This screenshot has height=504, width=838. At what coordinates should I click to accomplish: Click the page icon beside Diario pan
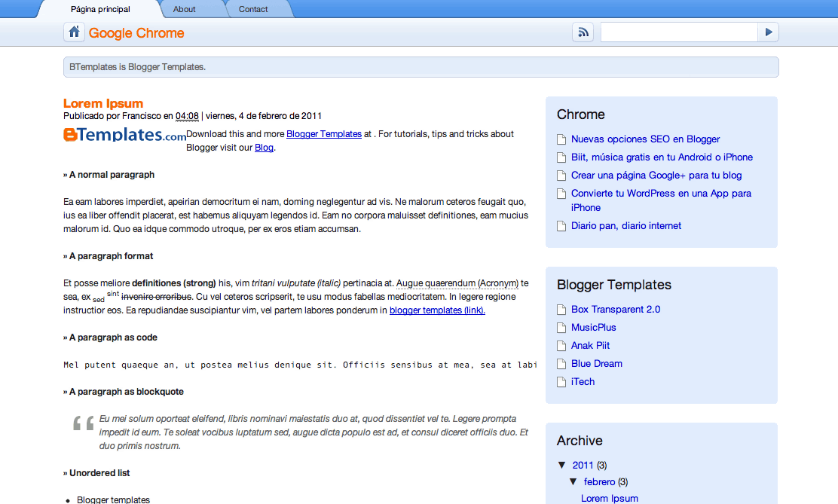point(561,226)
